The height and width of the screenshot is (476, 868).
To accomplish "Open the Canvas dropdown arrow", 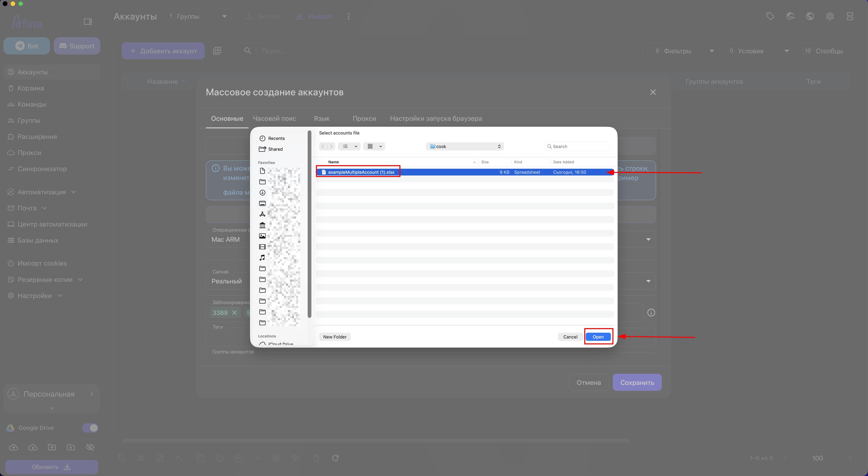I will pyautogui.click(x=648, y=281).
